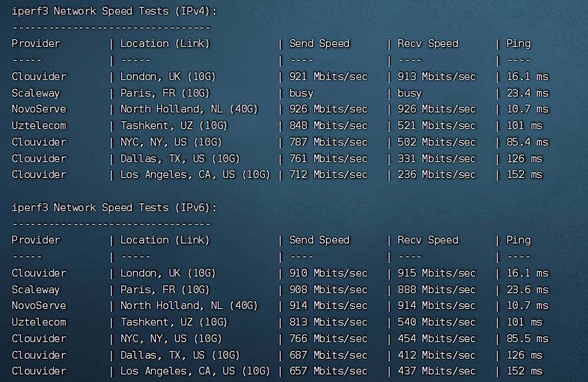Click NovoServe provider in the IPv6 table

[39, 306]
